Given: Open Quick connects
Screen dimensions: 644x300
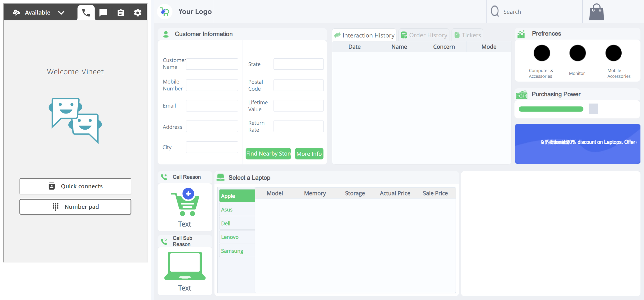Looking at the screenshot, I should (75, 186).
